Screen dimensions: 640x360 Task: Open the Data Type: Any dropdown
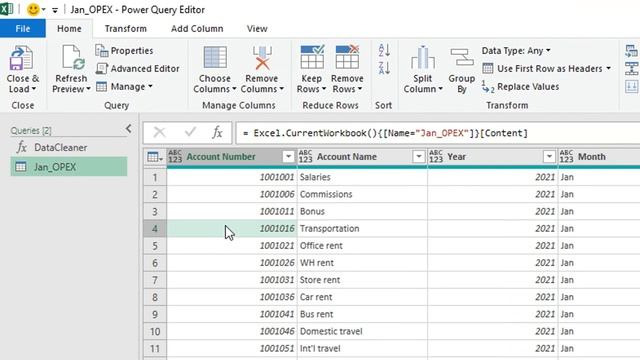516,51
